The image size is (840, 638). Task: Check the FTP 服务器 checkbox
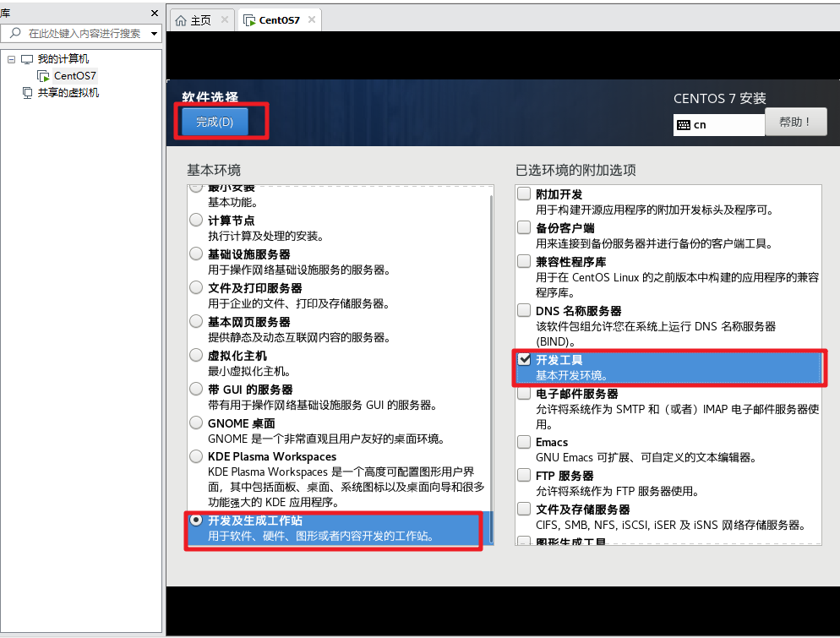click(524, 475)
